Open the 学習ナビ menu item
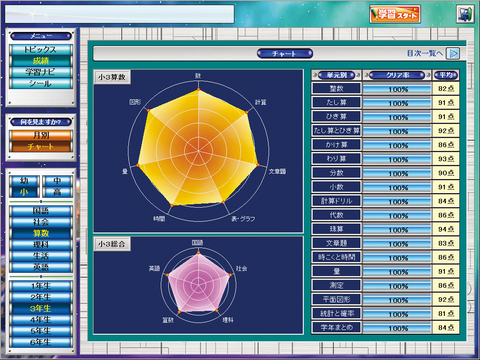This screenshot has width=480, height=360. (x=41, y=72)
